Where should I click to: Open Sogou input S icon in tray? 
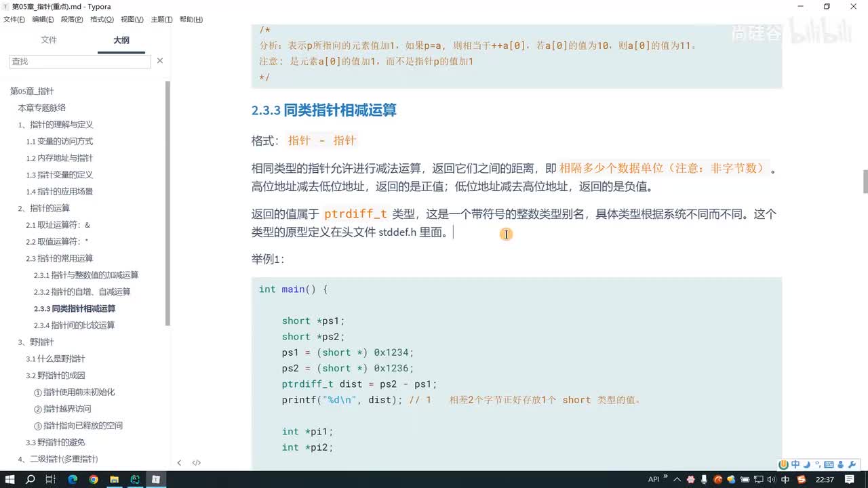[802, 479]
